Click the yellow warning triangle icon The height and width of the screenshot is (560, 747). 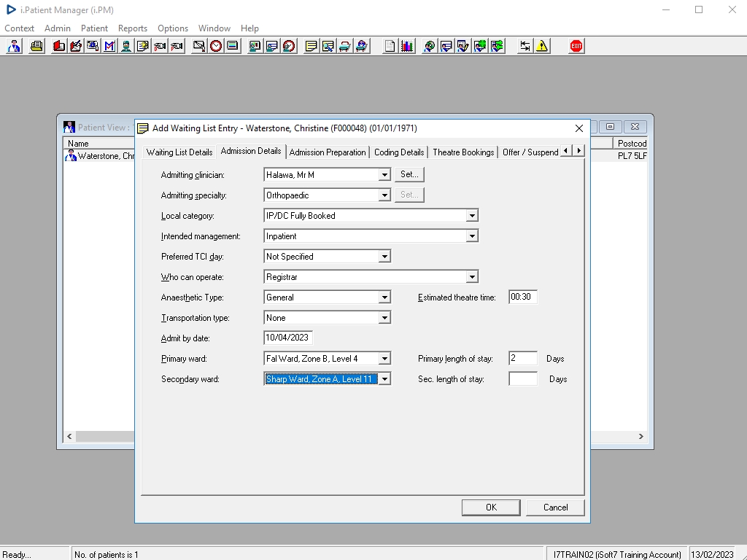542,46
